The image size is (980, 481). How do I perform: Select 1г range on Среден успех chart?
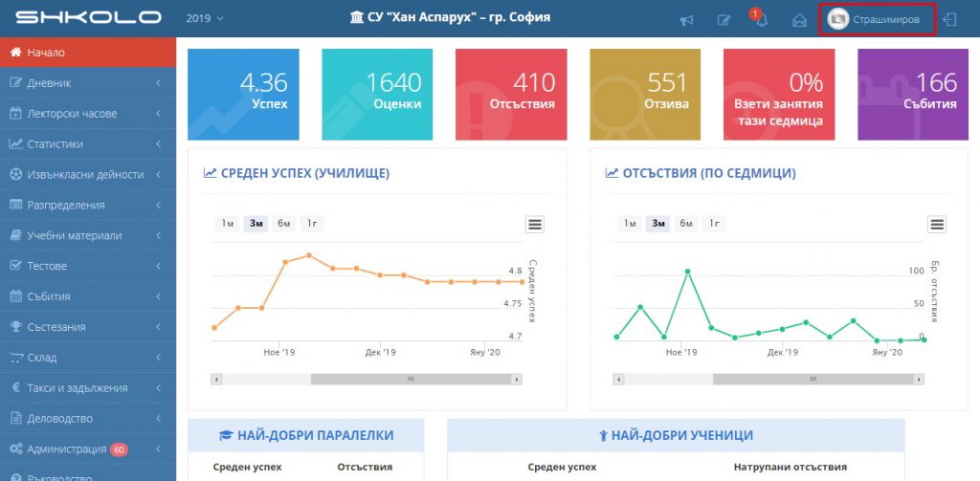[x=312, y=224]
